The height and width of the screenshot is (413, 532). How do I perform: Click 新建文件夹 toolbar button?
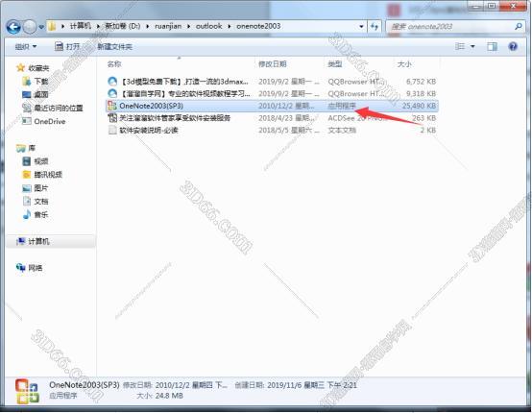[x=114, y=46]
